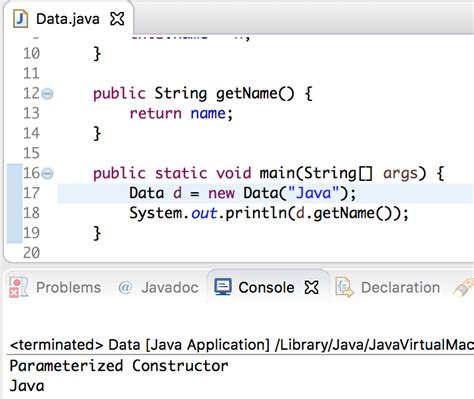474x399 pixels.
Task: Click the Javadoc @ icon
Action: point(125,287)
